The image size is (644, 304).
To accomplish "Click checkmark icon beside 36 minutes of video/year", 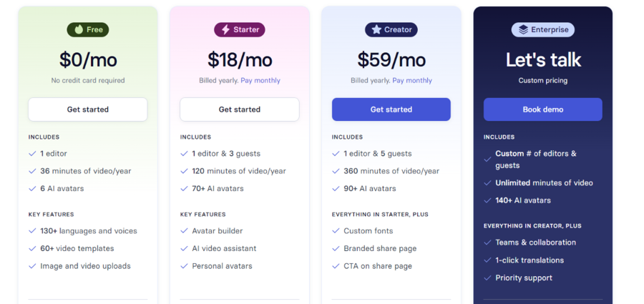I will (x=32, y=171).
